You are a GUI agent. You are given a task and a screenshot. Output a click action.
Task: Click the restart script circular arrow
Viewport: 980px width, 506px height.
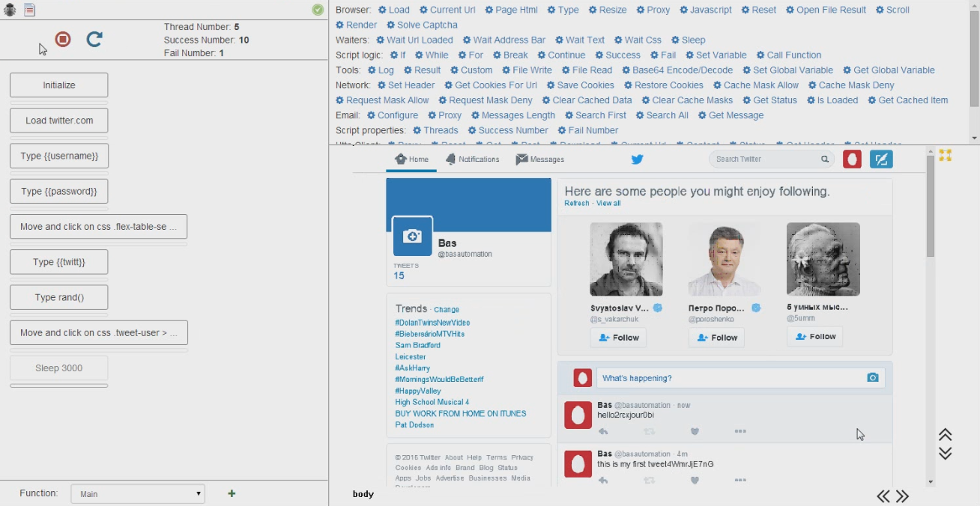(94, 40)
